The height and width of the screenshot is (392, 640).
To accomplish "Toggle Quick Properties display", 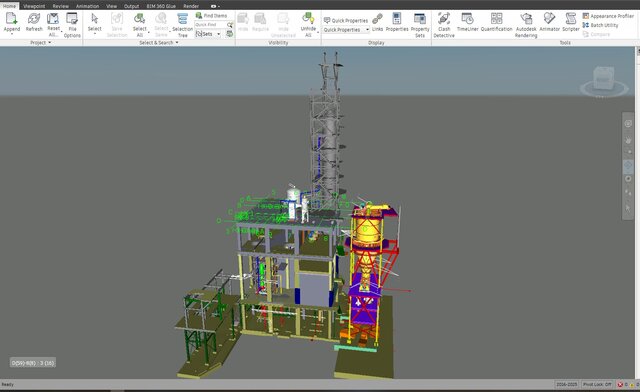I will [346, 20].
